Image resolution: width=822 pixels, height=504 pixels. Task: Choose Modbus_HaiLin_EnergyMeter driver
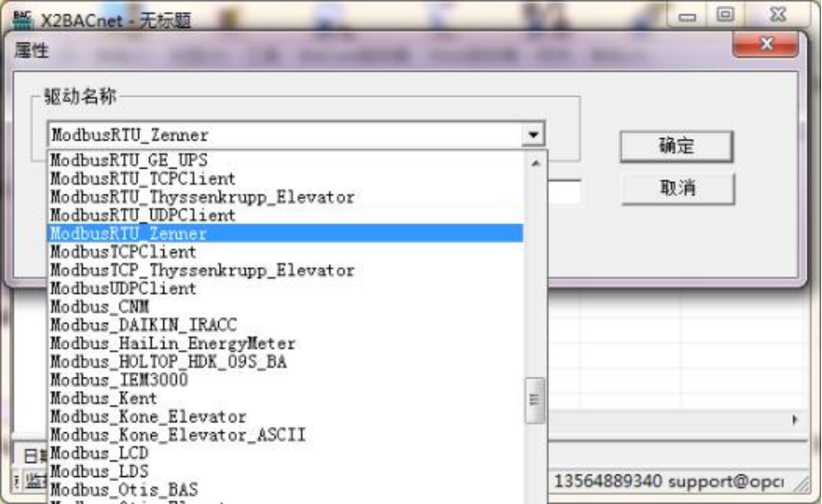pyautogui.click(x=285, y=343)
